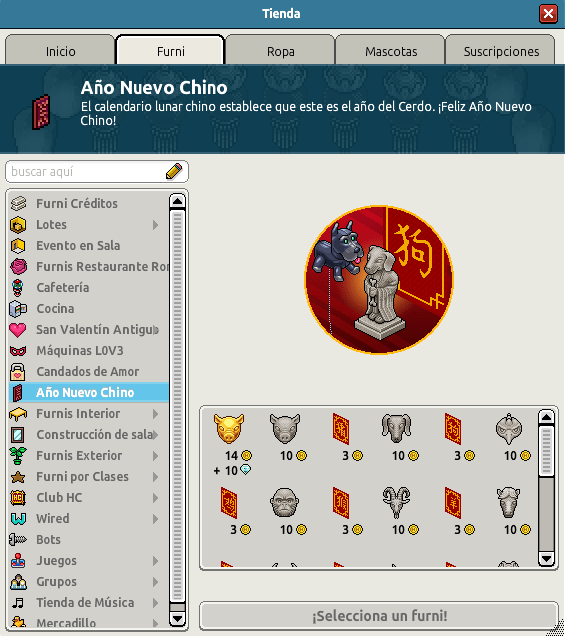Expand the Club HC category arrow

click(x=155, y=498)
